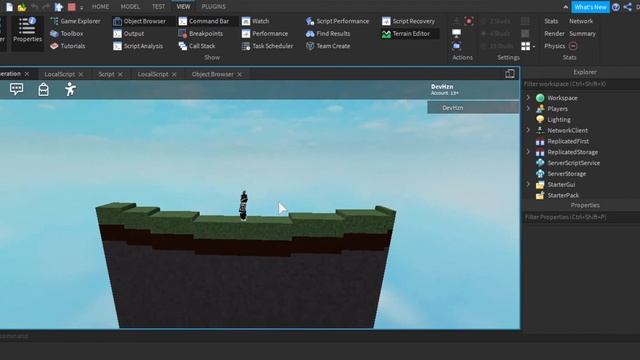Click the Stats button
The height and width of the screenshot is (360, 640).
[551, 21]
